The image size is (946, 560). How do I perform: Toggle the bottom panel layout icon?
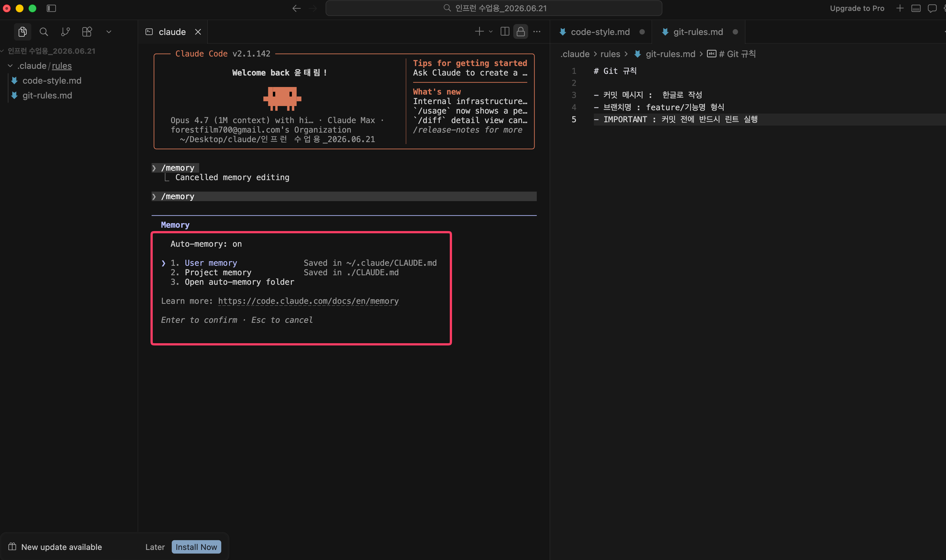[916, 8]
